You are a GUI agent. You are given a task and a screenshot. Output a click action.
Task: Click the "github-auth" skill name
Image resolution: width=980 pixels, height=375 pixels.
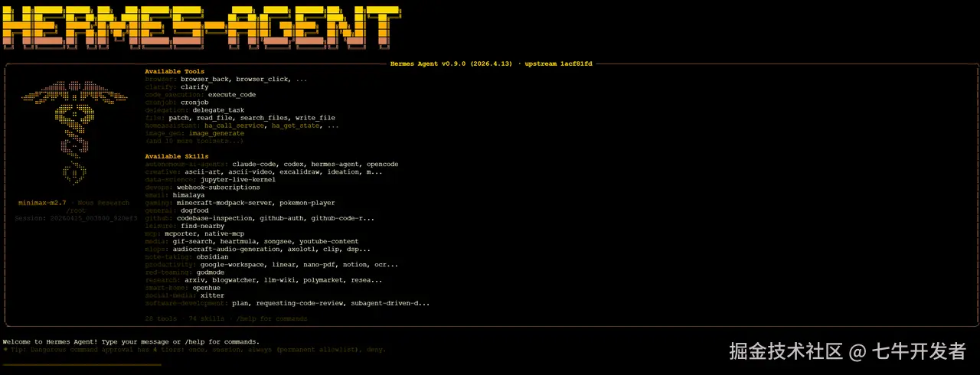282,218
